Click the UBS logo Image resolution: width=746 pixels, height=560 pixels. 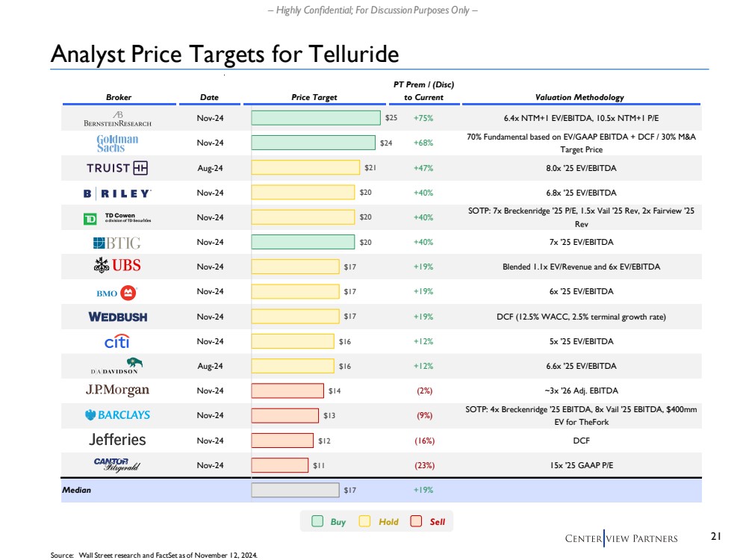click(x=118, y=266)
